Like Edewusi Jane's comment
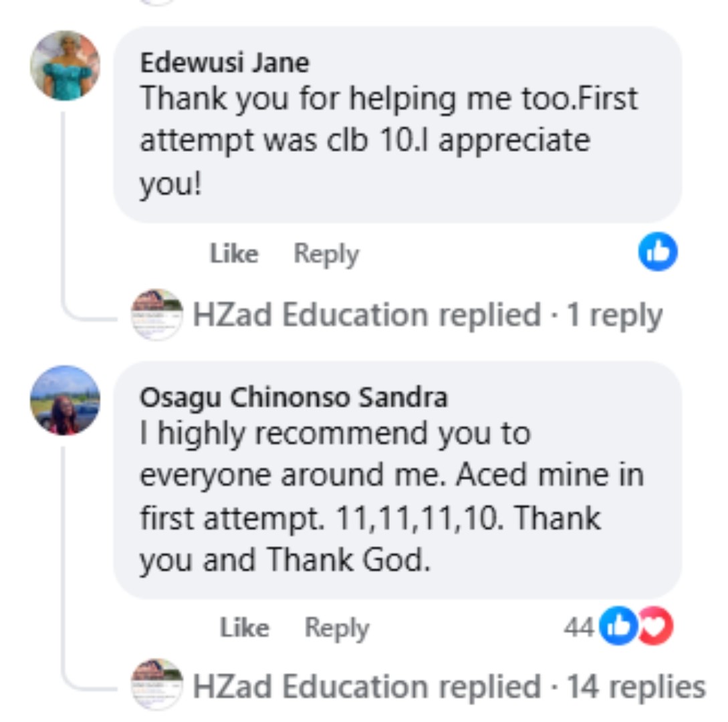The height and width of the screenshot is (722, 728). click(234, 254)
